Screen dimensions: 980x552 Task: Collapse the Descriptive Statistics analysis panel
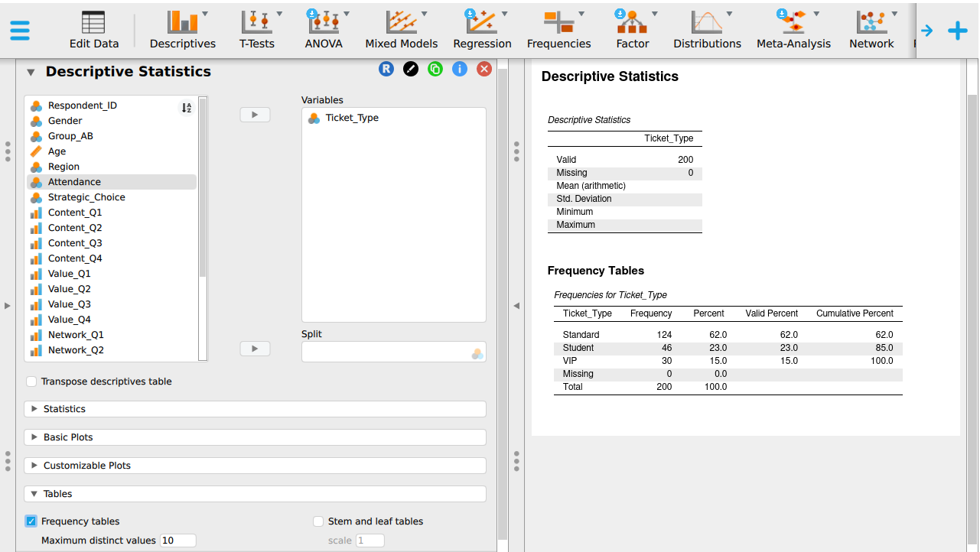[x=31, y=73]
